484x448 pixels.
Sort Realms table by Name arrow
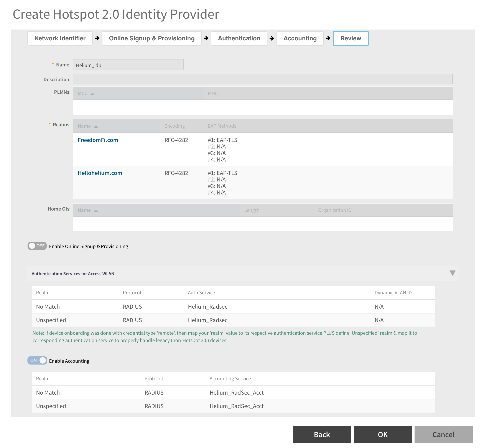96,126
